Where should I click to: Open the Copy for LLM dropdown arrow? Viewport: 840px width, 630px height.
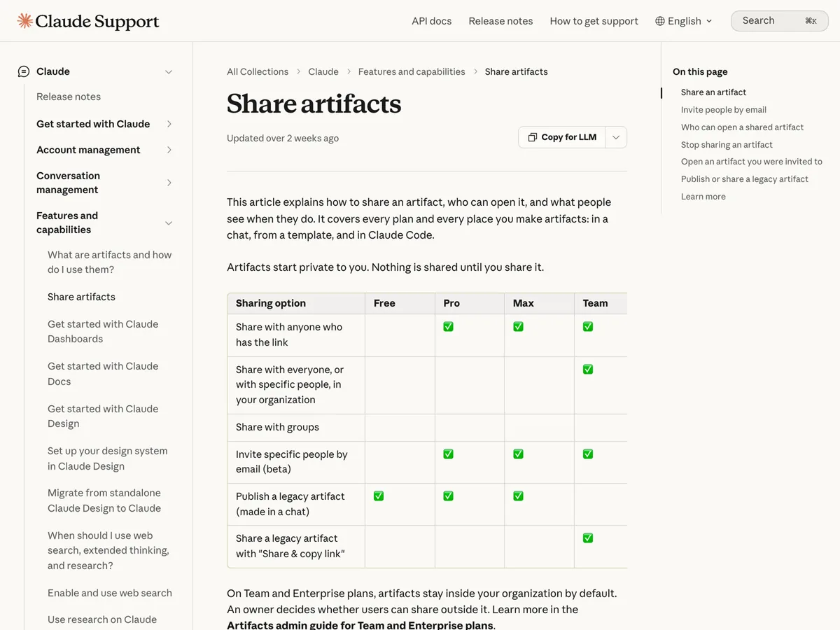click(x=616, y=137)
